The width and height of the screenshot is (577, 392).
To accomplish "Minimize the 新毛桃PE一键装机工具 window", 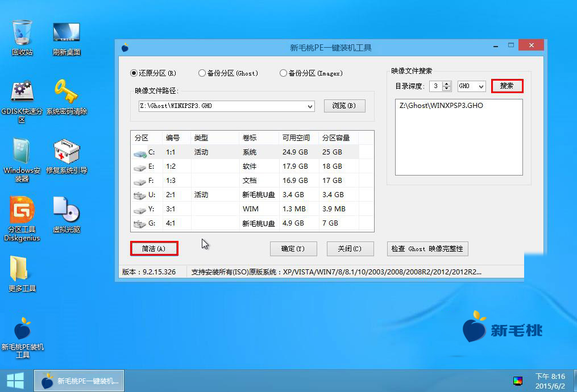I will click(496, 46).
